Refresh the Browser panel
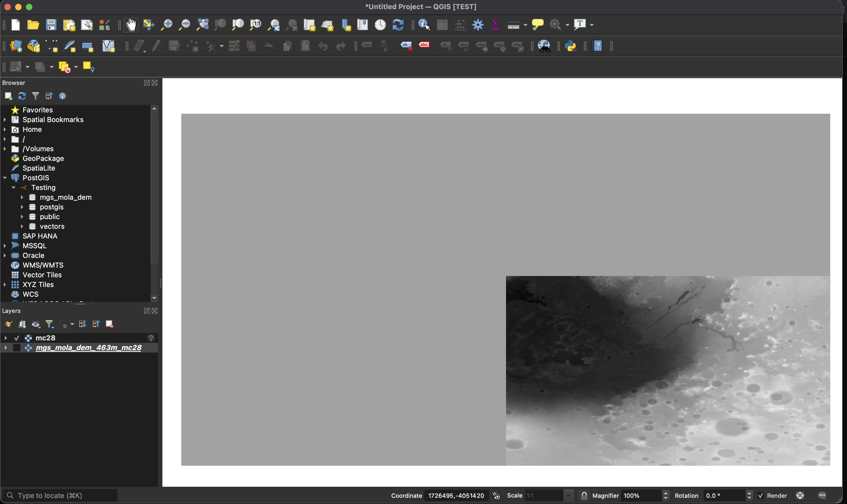Screen dimensions: 847x504 [x=22, y=96]
